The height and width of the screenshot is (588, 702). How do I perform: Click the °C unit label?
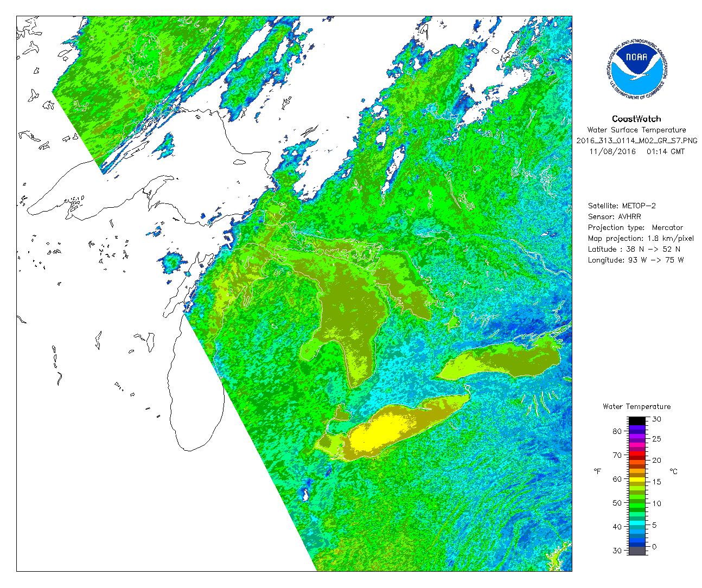(x=673, y=471)
